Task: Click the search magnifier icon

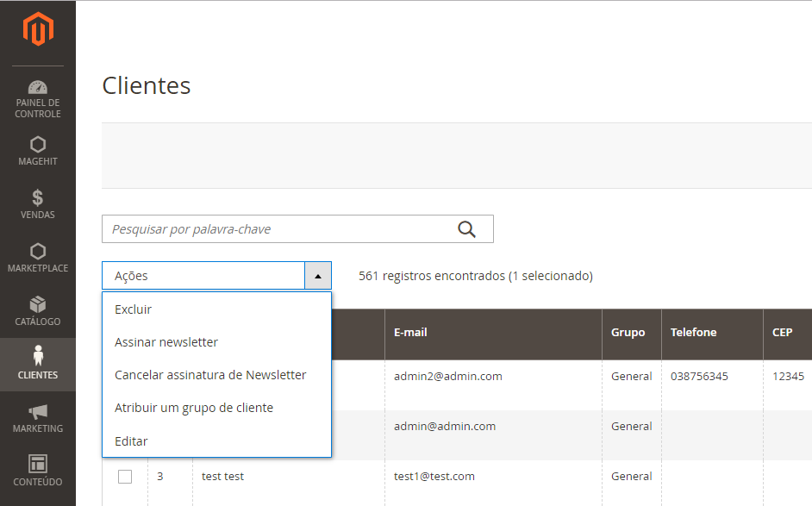Action: tap(466, 229)
